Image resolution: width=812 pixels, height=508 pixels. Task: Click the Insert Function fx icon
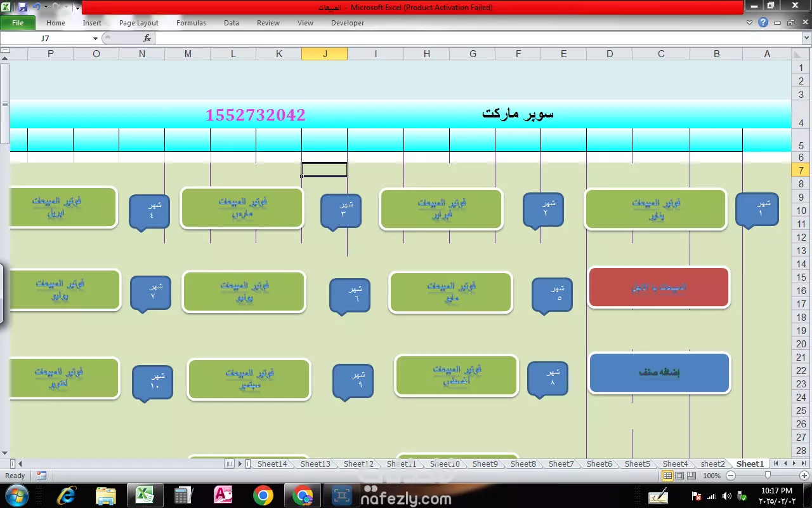coord(147,39)
